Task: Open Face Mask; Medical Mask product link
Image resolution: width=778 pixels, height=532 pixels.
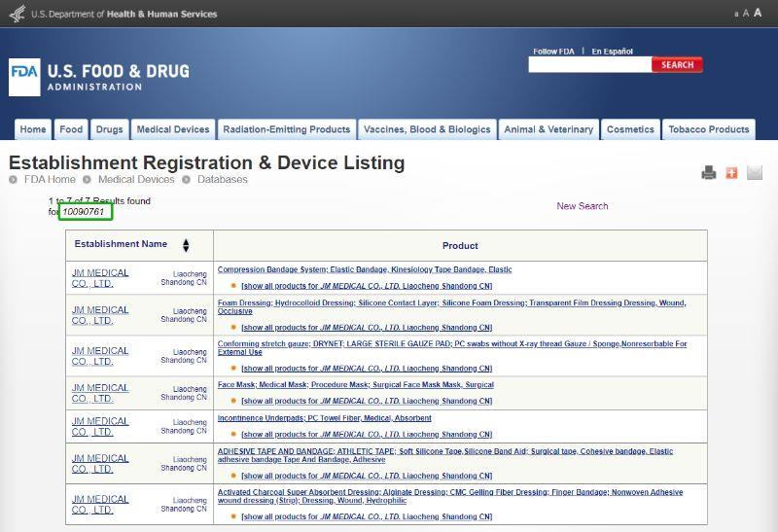Action: pyautogui.click(x=355, y=384)
